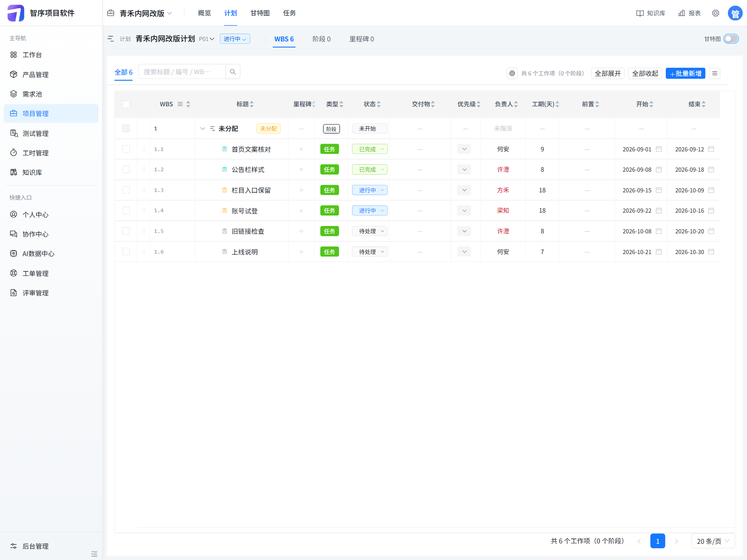Check the 未分配 row checkbox

pos(126,128)
